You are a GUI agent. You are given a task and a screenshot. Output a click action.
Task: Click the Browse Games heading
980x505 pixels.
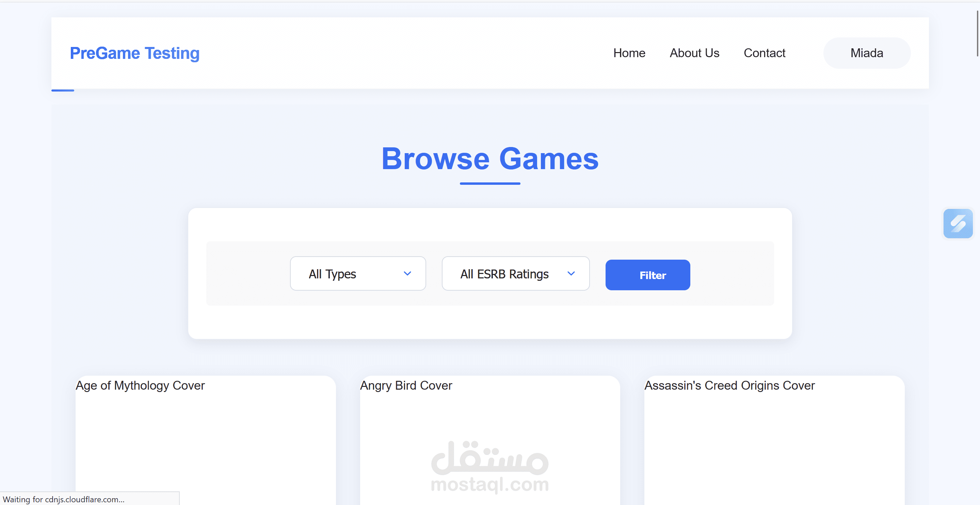pyautogui.click(x=490, y=159)
